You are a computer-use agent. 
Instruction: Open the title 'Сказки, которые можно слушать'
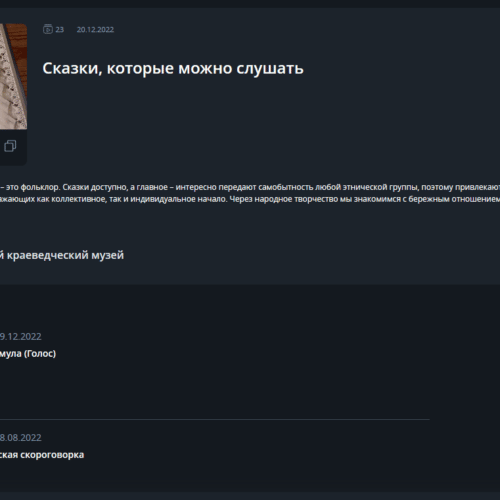(x=173, y=69)
